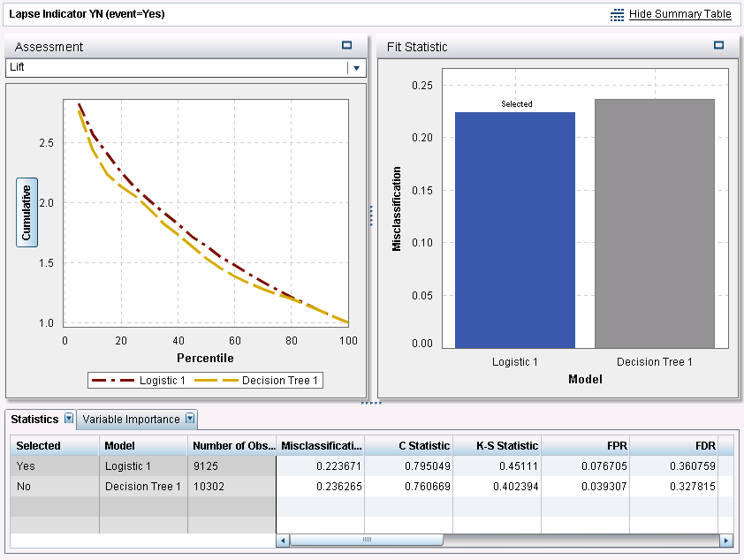The image size is (744, 560).
Task: Click the summary table grid icon
Action: pyautogui.click(x=617, y=15)
